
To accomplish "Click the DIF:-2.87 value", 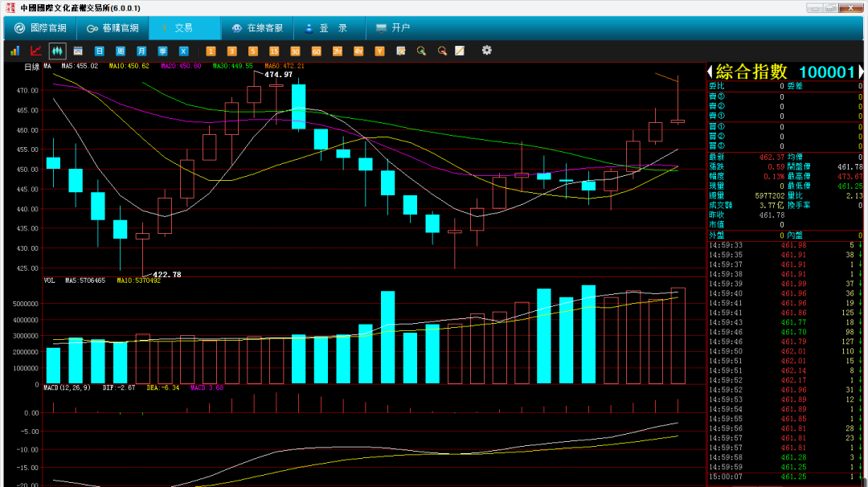I will click(119, 387).
